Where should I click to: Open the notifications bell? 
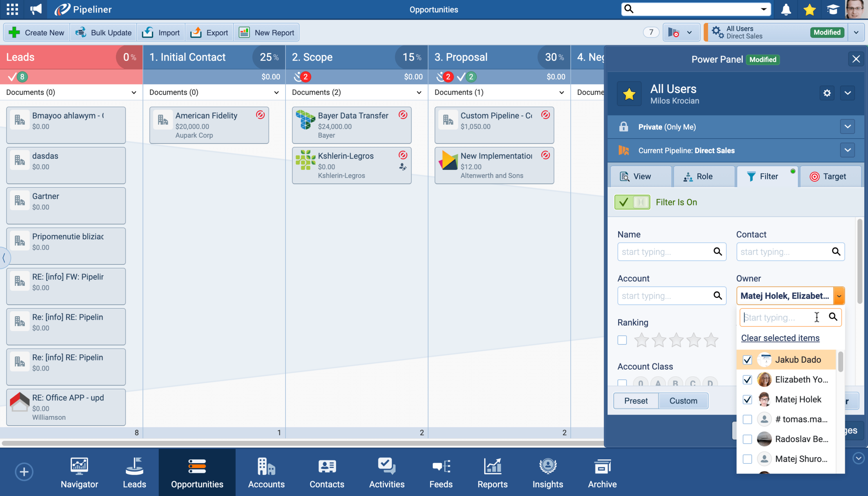pos(786,9)
